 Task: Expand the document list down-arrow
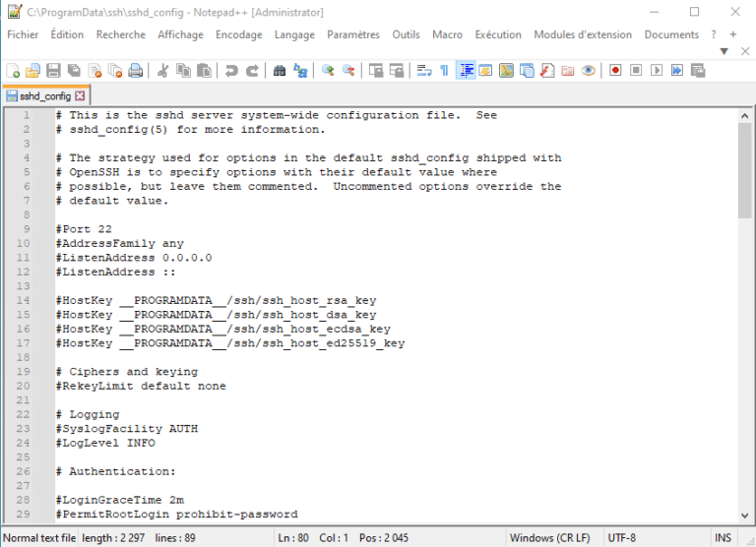pos(724,51)
